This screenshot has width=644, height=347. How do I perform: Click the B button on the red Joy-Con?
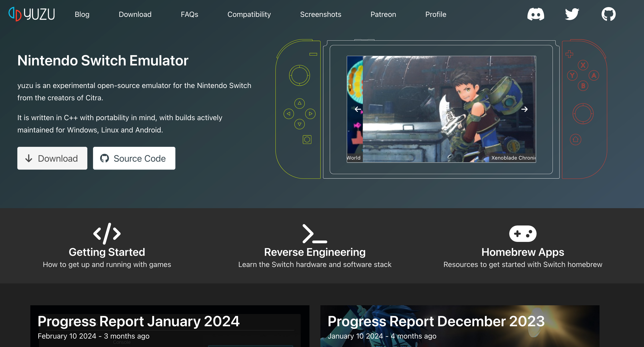pyautogui.click(x=583, y=86)
